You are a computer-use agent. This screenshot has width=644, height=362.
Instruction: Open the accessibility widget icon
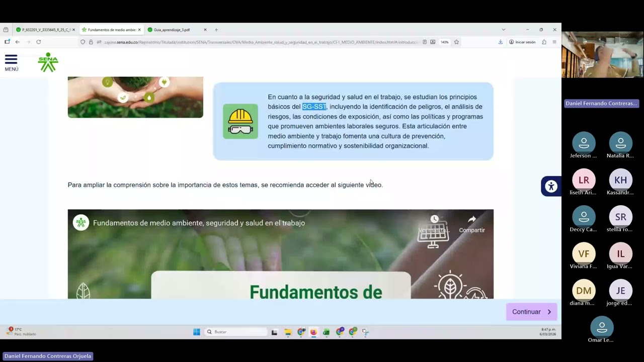[551, 187]
